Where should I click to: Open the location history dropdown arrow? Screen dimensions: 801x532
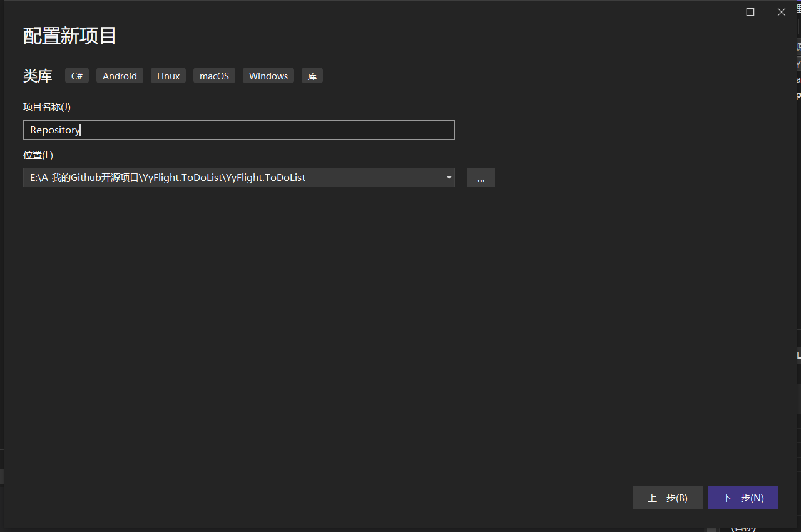click(448, 177)
